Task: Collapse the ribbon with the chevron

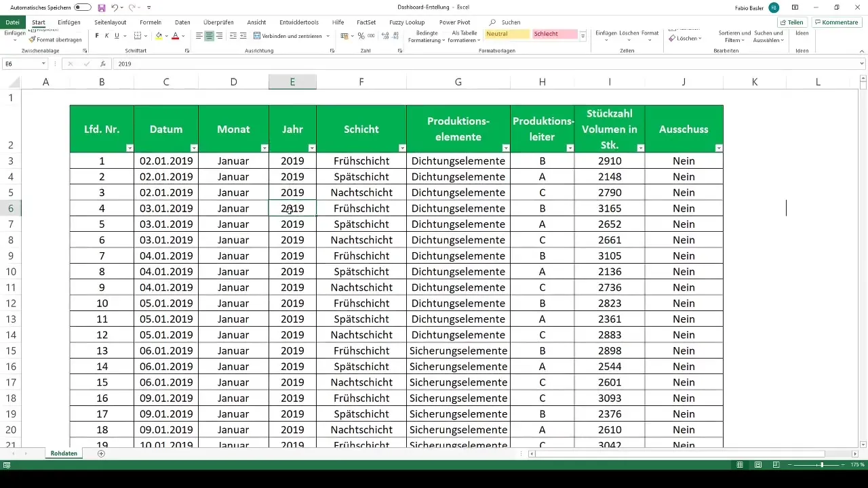Action: pyautogui.click(x=862, y=51)
